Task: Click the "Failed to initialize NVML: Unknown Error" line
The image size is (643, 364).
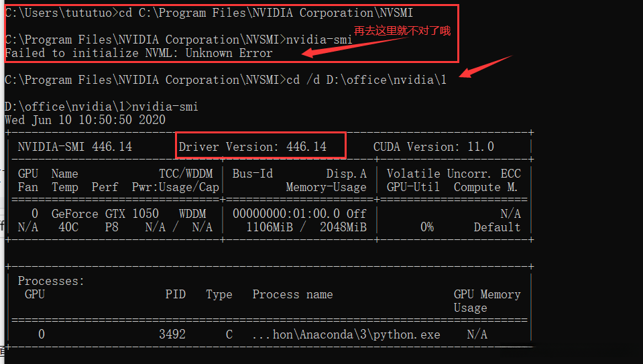Action: coord(139,53)
